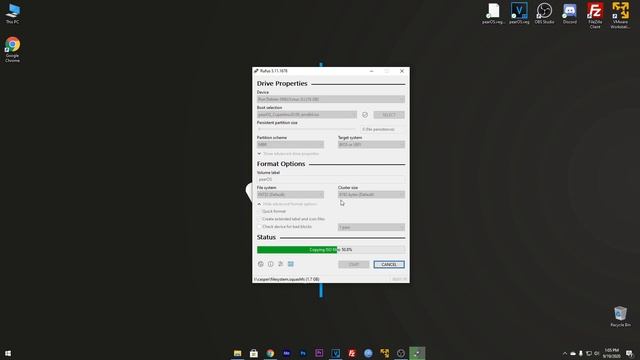Switch to Chrome in the taskbar
The height and width of the screenshot is (360, 640).
(x=270, y=353)
